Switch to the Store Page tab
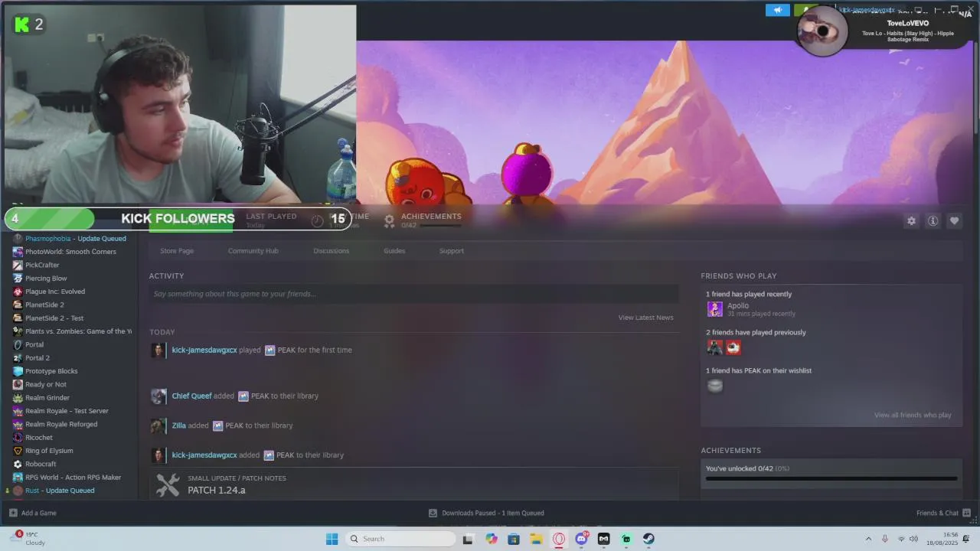Image resolution: width=980 pixels, height=551 pixels. click(x=177, y=251)
